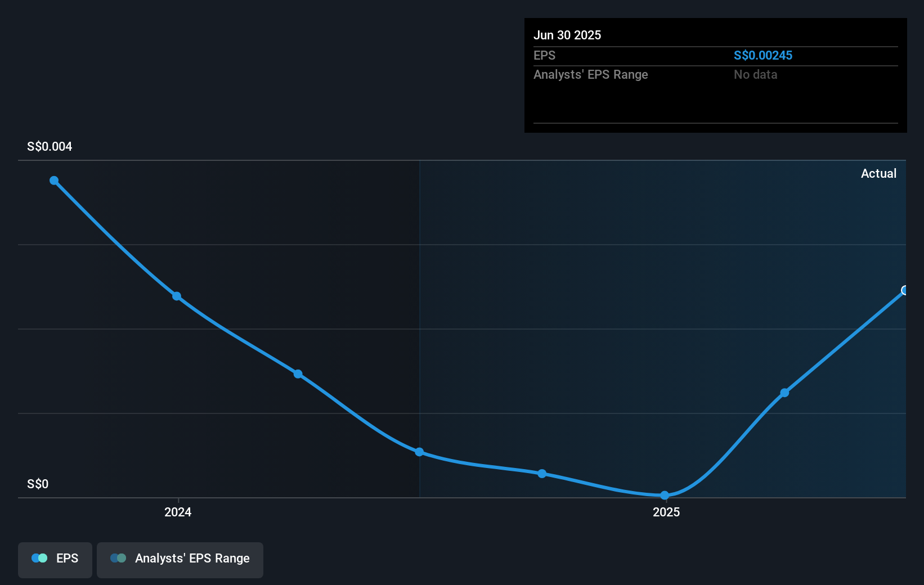Screen dimensions: 924x585
Task: Click the Jun 30 2025 tooltip date
Action: point(567,35)
